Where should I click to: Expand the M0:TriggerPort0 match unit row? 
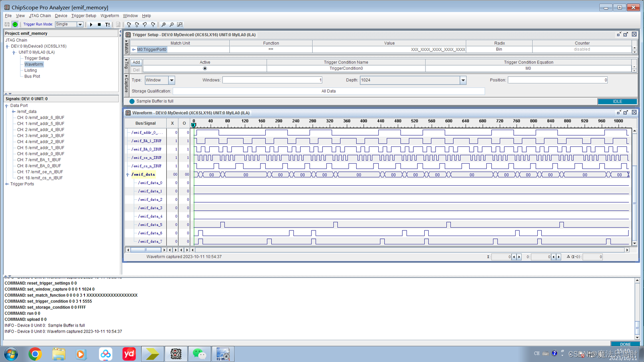point(134,50)
